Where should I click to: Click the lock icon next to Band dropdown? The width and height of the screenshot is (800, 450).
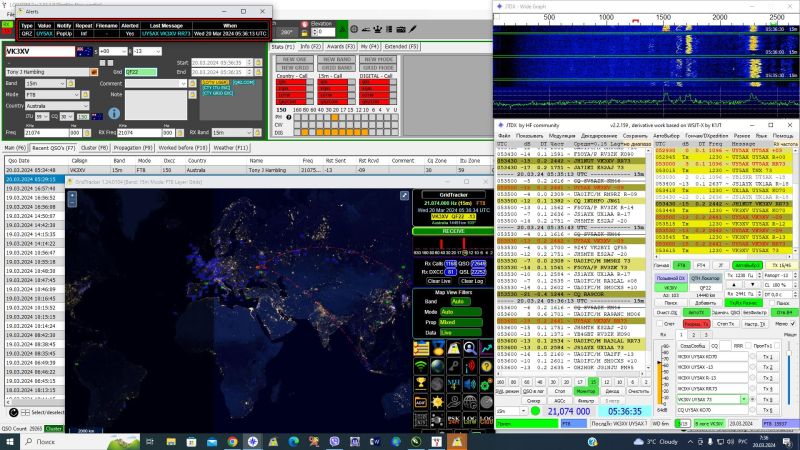[x=71, y=83]
